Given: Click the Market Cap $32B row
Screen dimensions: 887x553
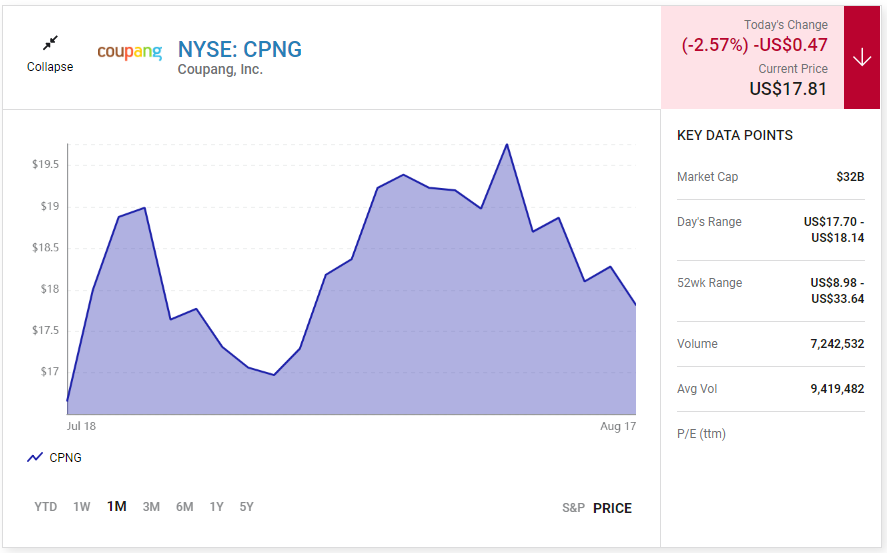Looking at the screenshot, I should point(770,177).
